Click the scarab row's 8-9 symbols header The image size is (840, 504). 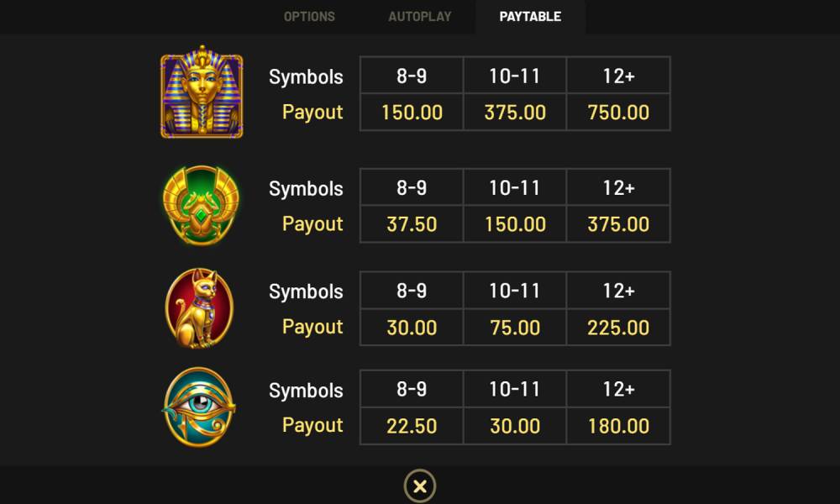coord(412,188)
